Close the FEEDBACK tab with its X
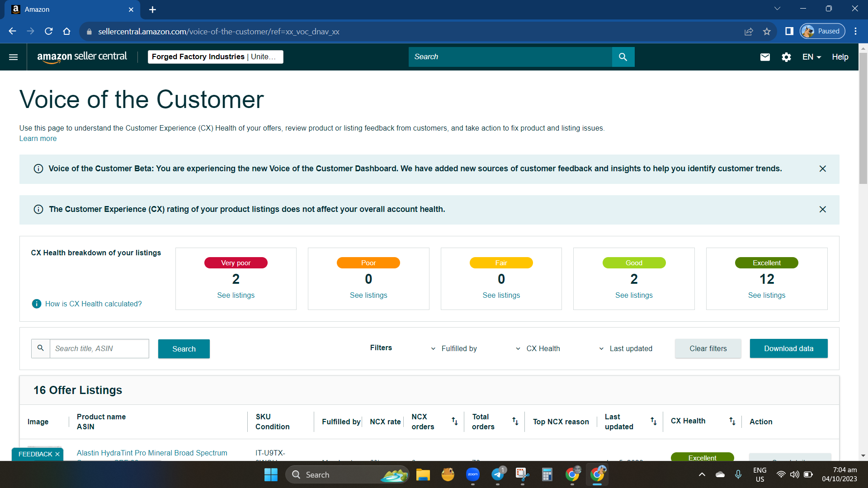Screen dimensions: 868x488 click(x=57, y=454)
